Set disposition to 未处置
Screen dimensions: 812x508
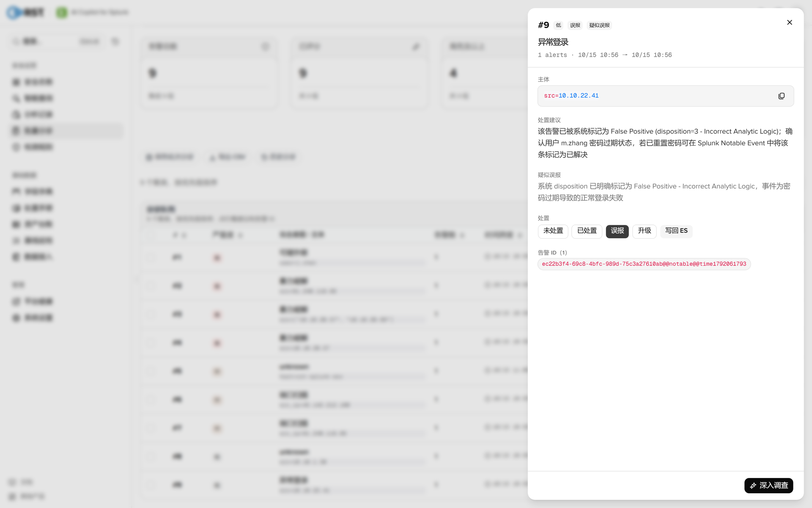click(553, 231)
